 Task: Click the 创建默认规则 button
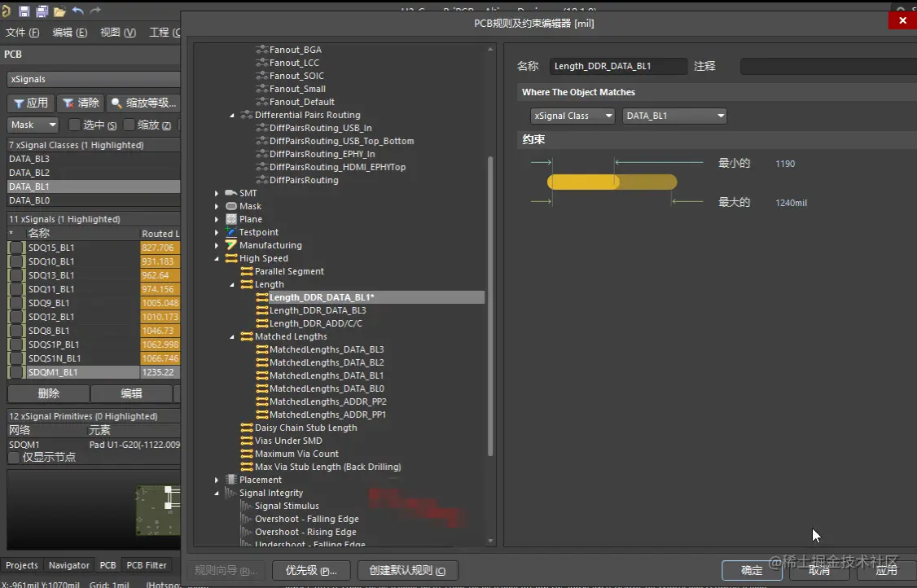(408, 570)
